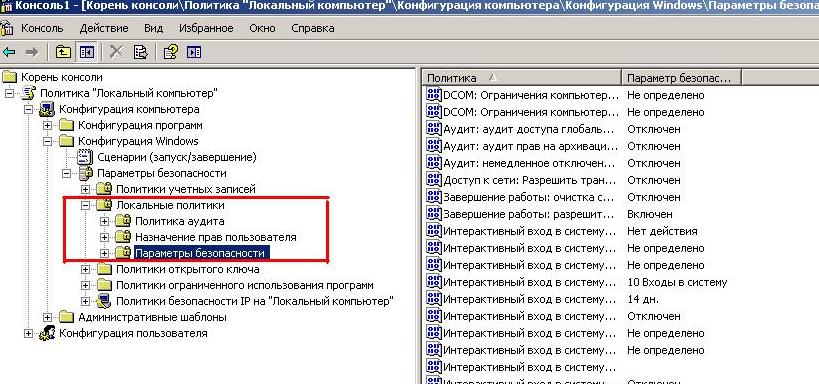The image size is (819, 384).
Task: Click the policy icon of 'Завершение работы: разрешит...' row
Action: tap(434, 213)
